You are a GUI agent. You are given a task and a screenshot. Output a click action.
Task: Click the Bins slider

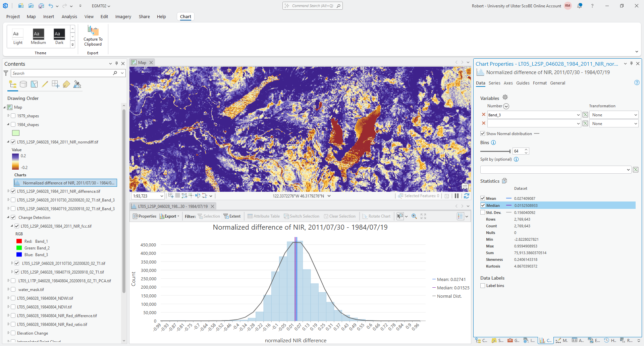point(495,151)
